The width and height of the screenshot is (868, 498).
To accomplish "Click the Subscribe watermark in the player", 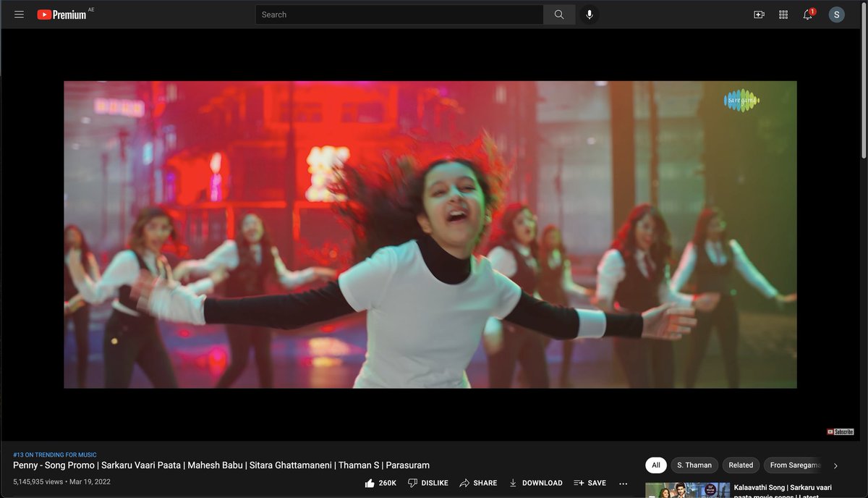I will [x=841, y=431].
